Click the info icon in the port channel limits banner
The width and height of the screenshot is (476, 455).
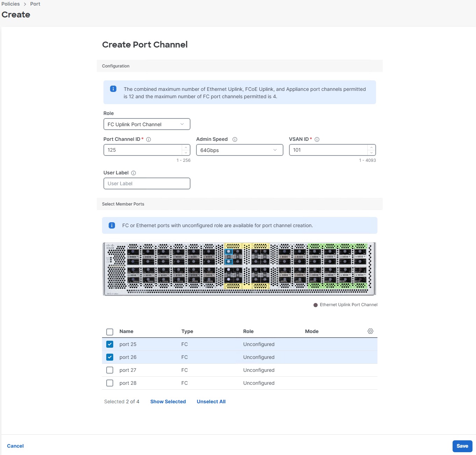pos(113,89)
